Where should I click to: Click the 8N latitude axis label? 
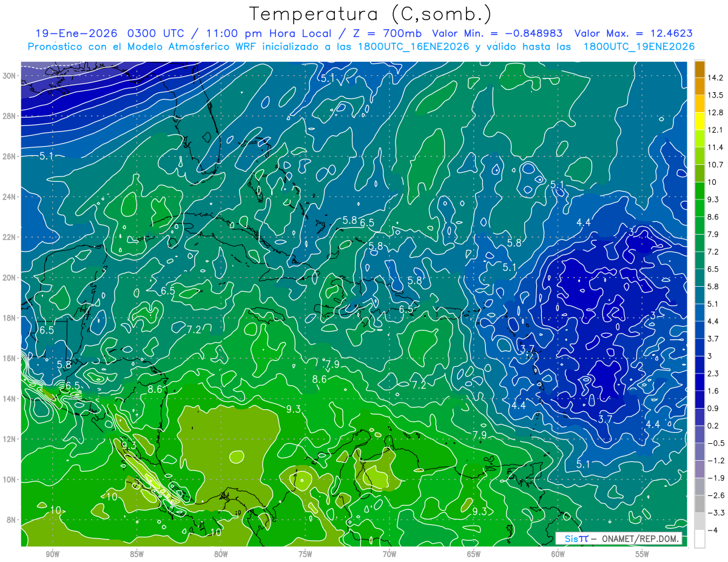12,520
